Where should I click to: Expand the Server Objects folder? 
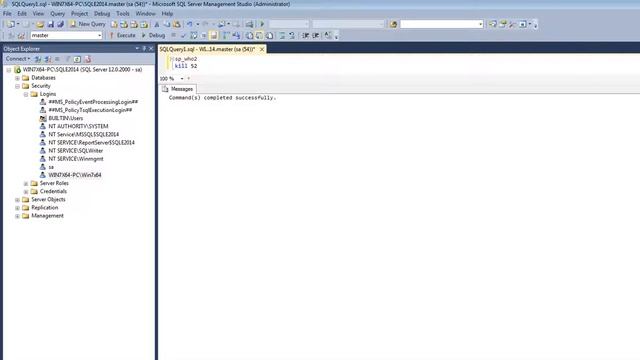[17, 200]
